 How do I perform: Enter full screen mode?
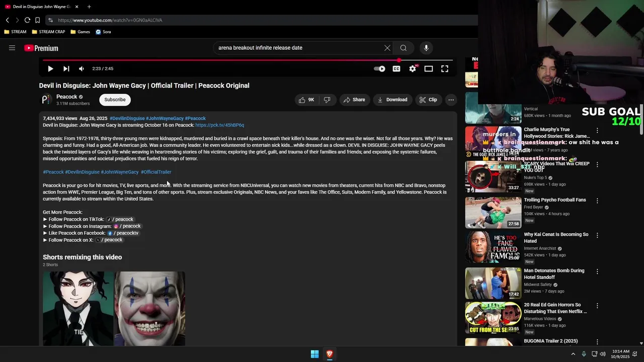[445, 69]
